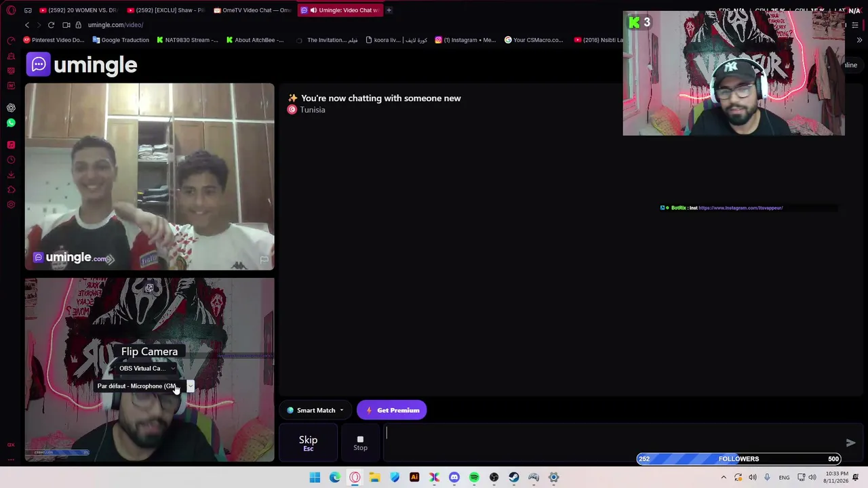Open the Google Traduction bookmark

click(x=121, y=40)
